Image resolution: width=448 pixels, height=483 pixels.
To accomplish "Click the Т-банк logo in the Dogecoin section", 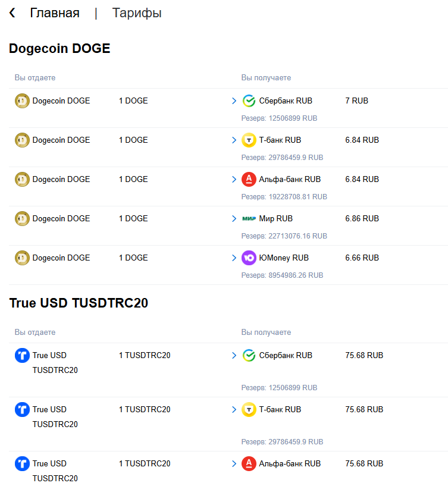I will (249, 140).
